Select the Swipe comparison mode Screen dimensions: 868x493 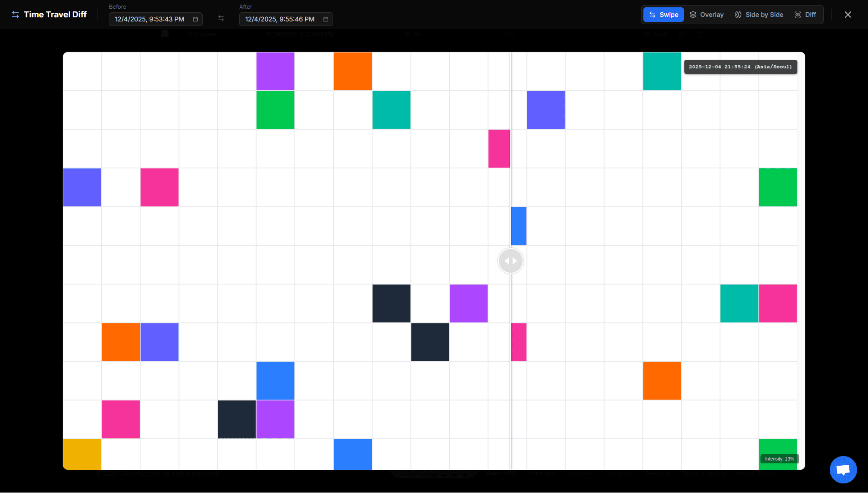click(663, 15)
